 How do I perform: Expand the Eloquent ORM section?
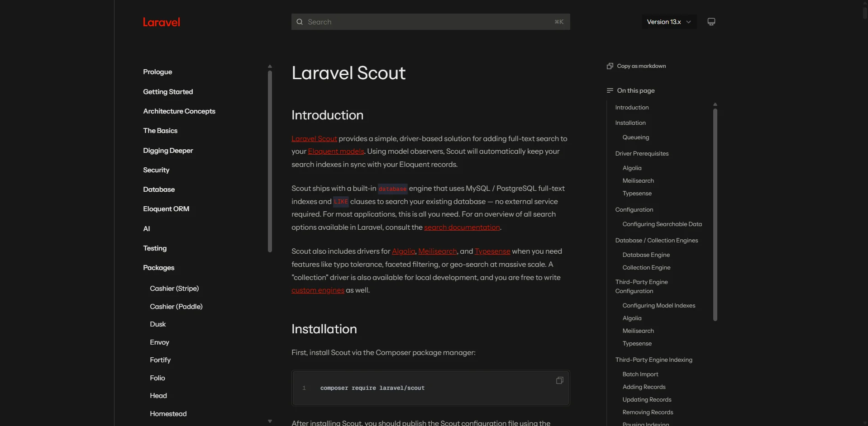[166, 209]
